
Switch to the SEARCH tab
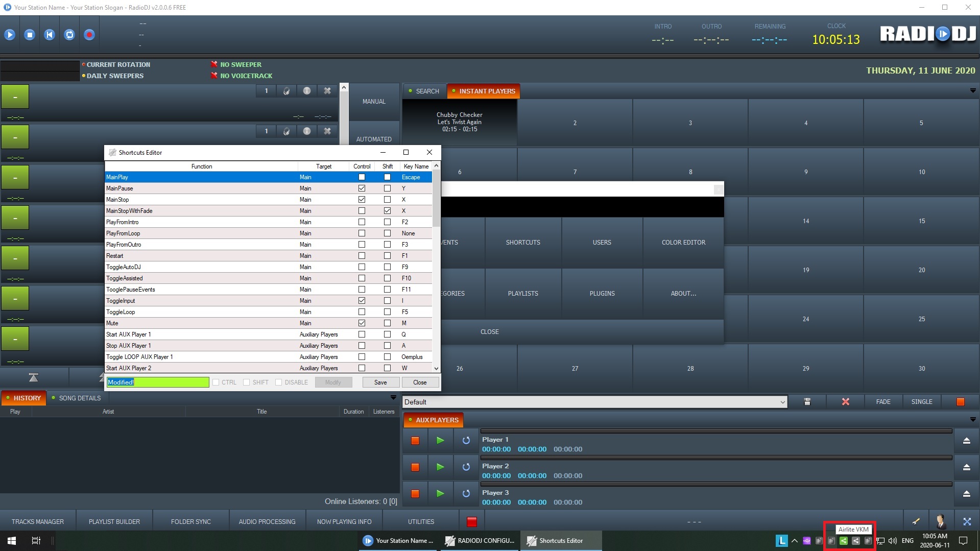click(424, 91)
